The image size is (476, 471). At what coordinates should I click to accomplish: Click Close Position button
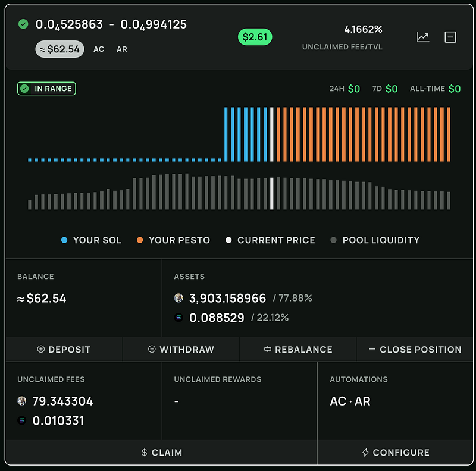pos(415,349)
